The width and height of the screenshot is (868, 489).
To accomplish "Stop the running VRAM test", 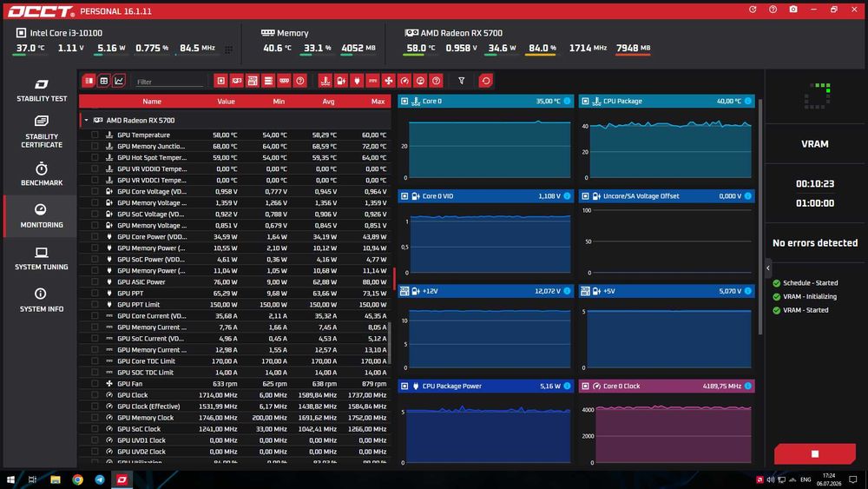I will click(814, 453).
